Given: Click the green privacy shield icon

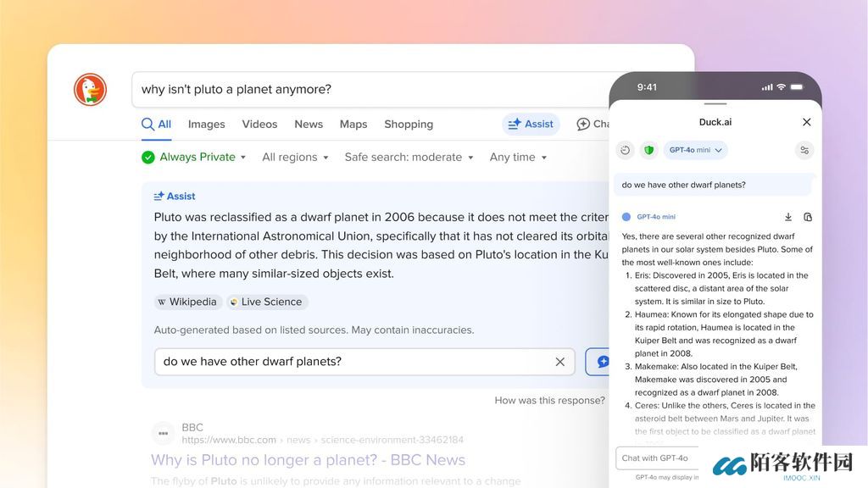Looking at the screenshot, I should click(648, 150).
